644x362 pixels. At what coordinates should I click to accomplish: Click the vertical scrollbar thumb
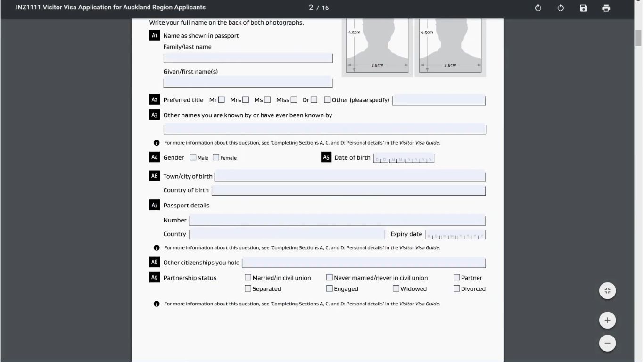[x=638, y=38]
